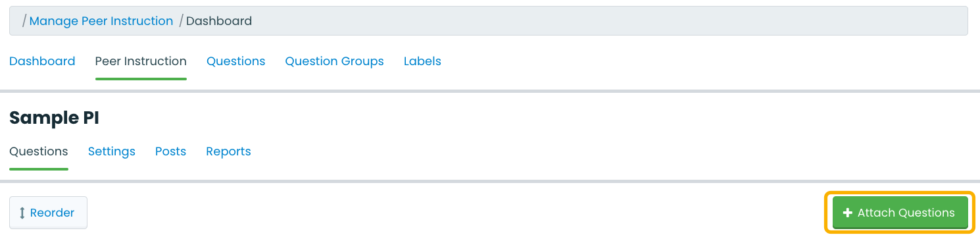Switch to the Dashboard tab
This screenshot has width=980, height=239.
[42, 61]
